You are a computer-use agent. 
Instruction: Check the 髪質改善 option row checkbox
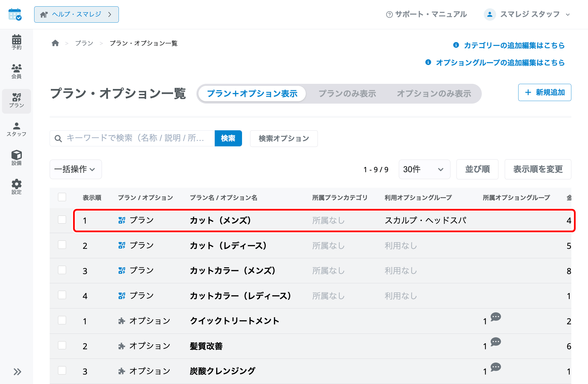pos(62,346)
